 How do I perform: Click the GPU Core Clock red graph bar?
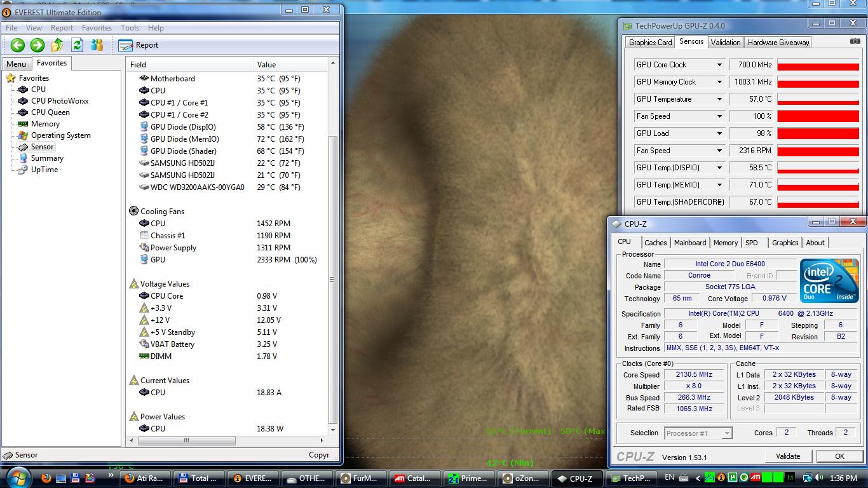pyautogui.click(x=818, y=65)
